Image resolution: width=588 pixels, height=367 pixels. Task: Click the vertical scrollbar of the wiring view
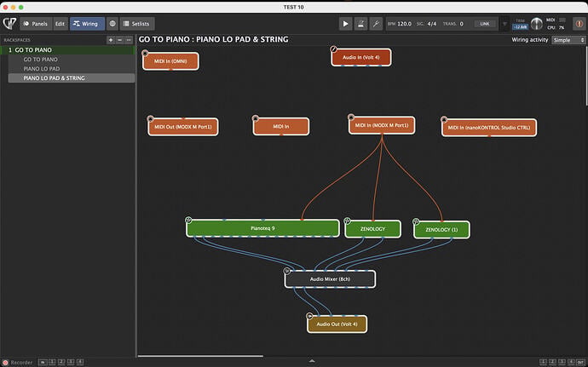586,76
